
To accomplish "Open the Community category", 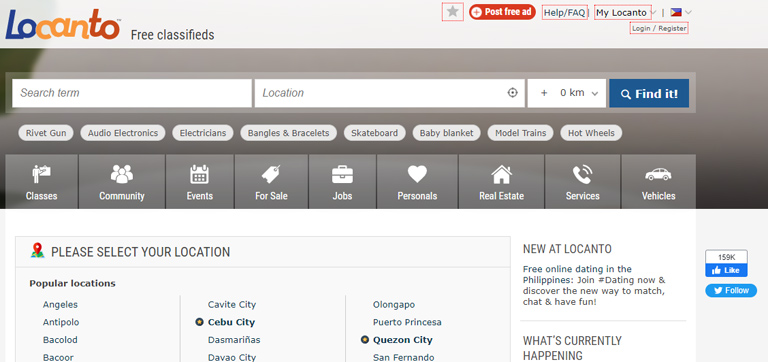I will pyautogui.click(x=122, y=182).
